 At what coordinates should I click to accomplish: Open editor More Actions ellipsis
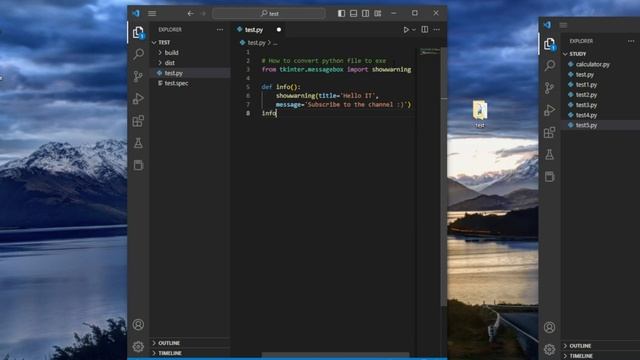pos(437,29)
